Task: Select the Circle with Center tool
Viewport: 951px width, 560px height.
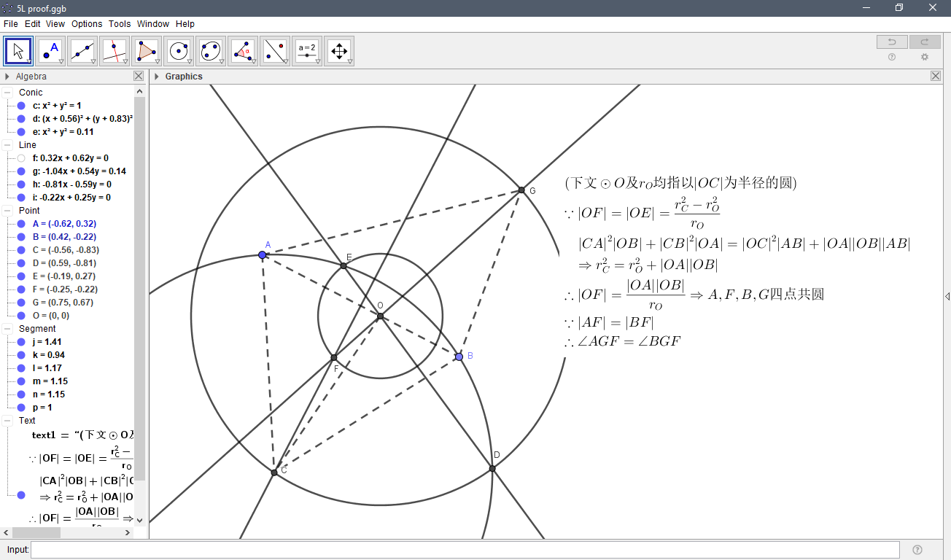Action: click(x=179, y=50)
